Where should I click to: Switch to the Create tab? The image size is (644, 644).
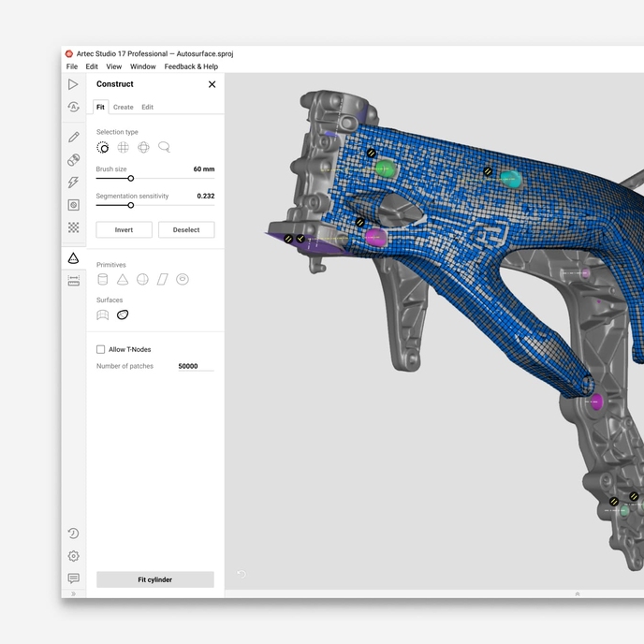124,108
